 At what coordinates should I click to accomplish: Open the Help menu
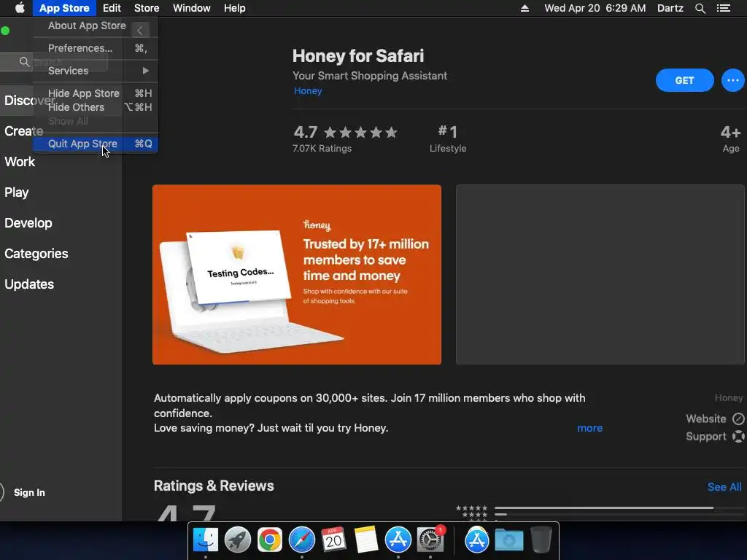(235, 8)
